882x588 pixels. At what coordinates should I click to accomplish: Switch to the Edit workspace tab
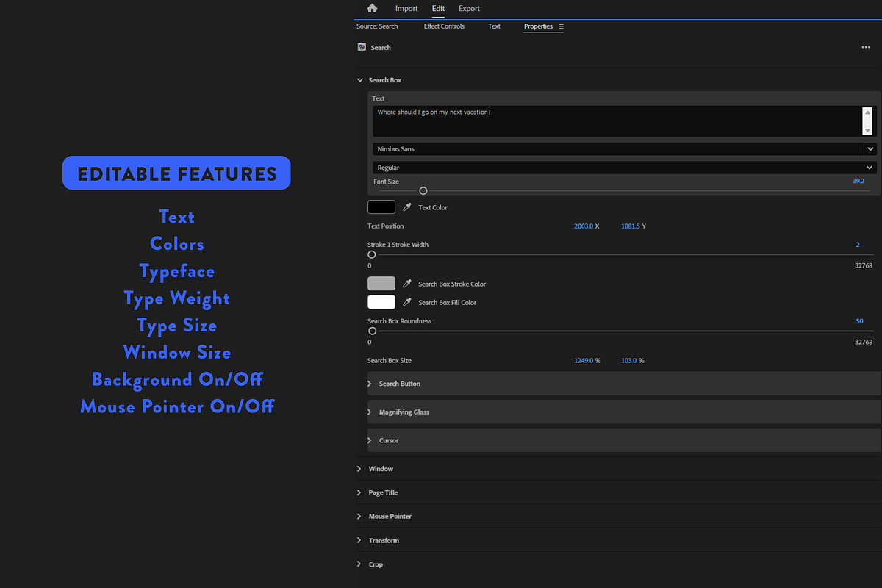(438, 9)
